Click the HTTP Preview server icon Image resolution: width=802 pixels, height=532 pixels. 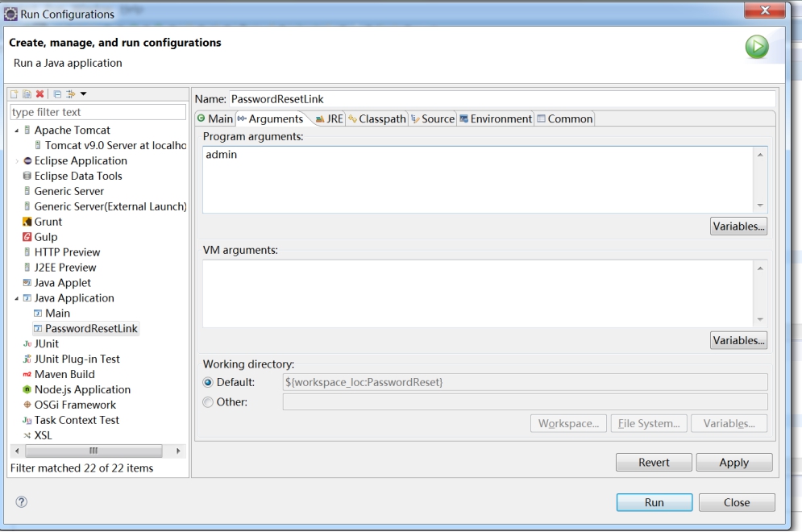pos(27,252)
